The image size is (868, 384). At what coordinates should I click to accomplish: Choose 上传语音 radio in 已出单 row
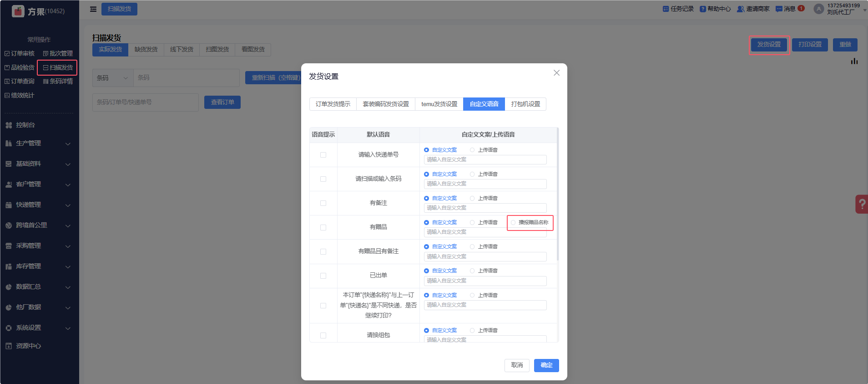pyautogui.click(x=472, y=271)
